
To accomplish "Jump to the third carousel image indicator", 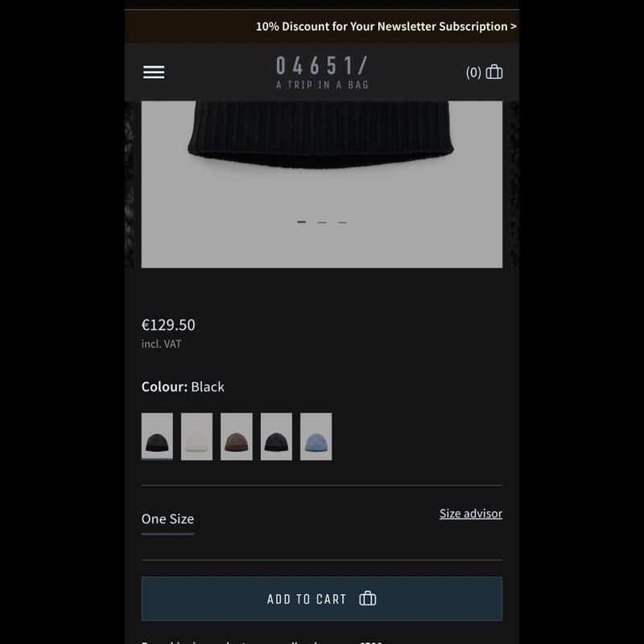I will click(343, 222).
